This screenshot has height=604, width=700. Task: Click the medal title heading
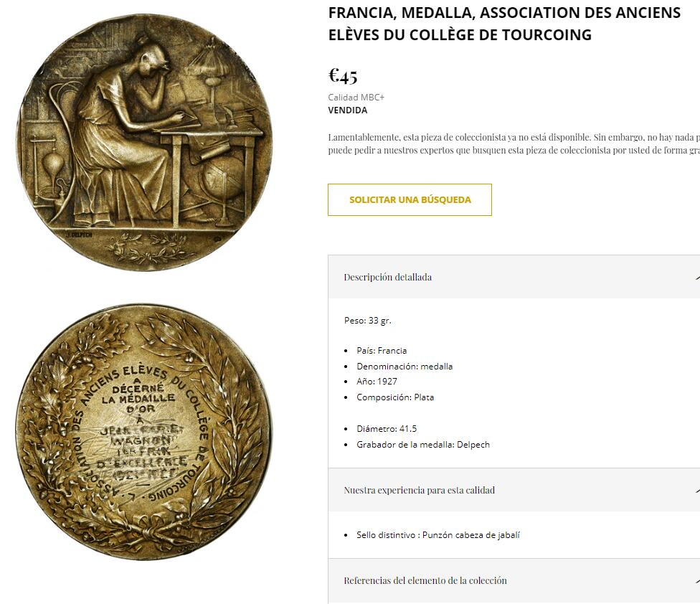click(x=504, y=23)
